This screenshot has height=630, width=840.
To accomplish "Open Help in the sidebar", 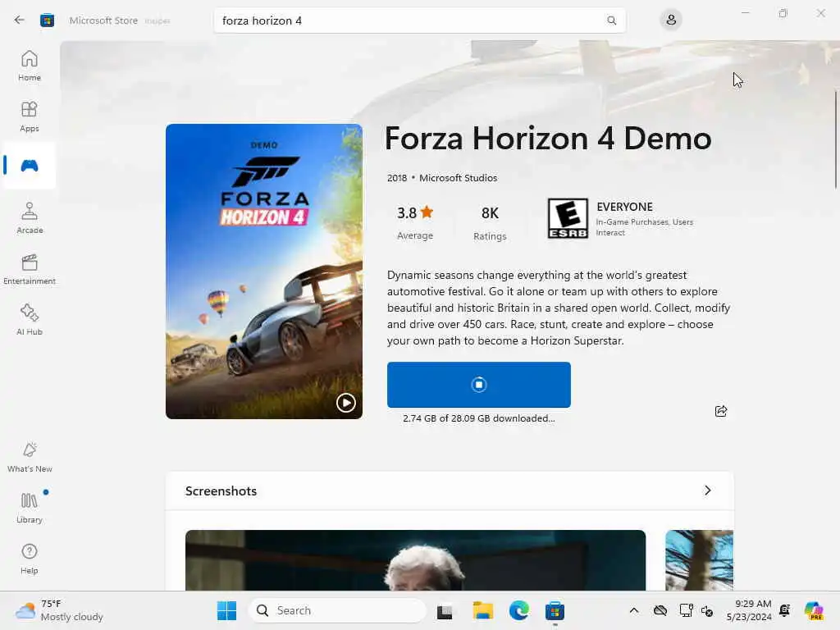I will 30,559.
